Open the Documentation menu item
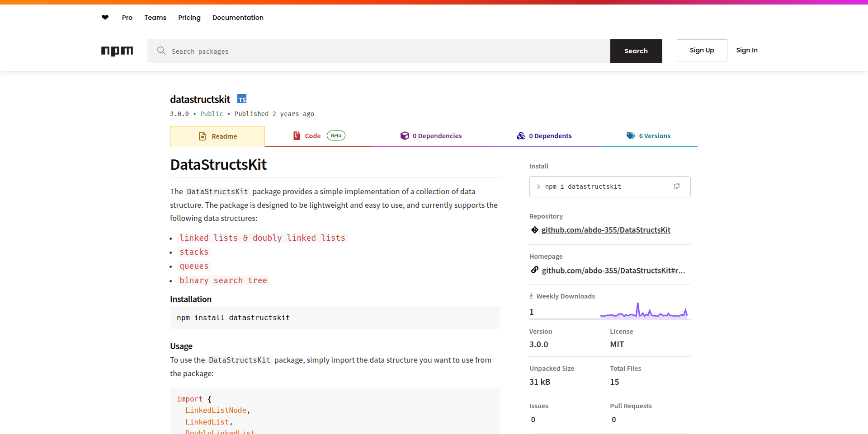868x434 pixels. coord(238,18)
